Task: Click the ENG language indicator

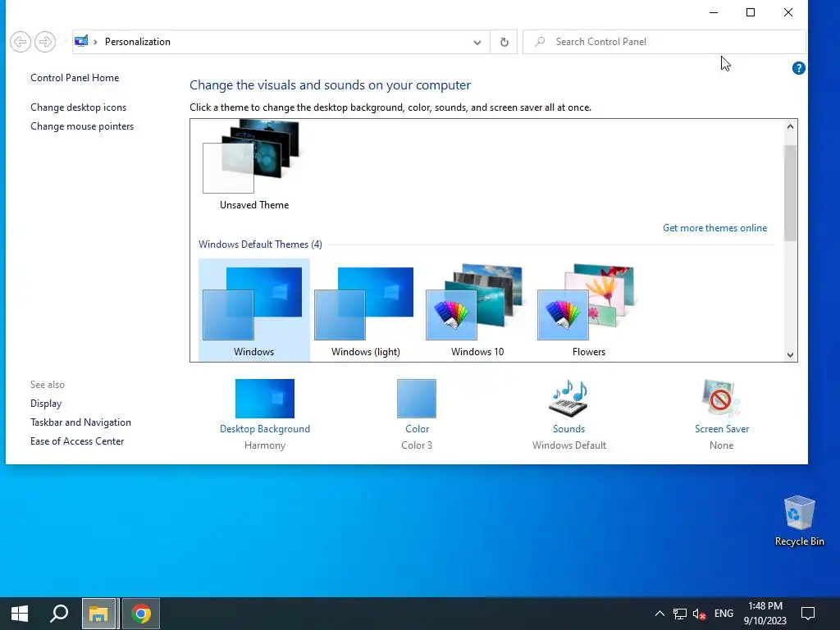Action: pyautogui.click(x=724, y=614)
